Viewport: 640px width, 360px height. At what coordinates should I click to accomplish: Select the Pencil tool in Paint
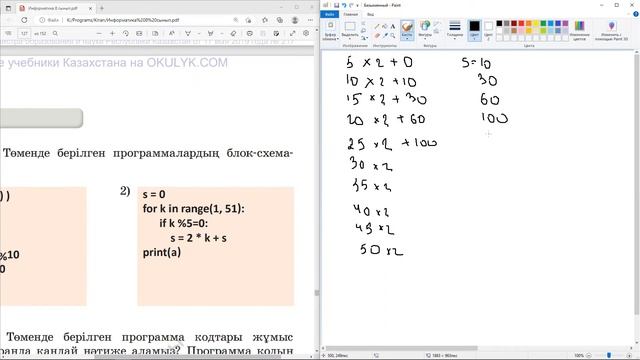click(377, 27)
